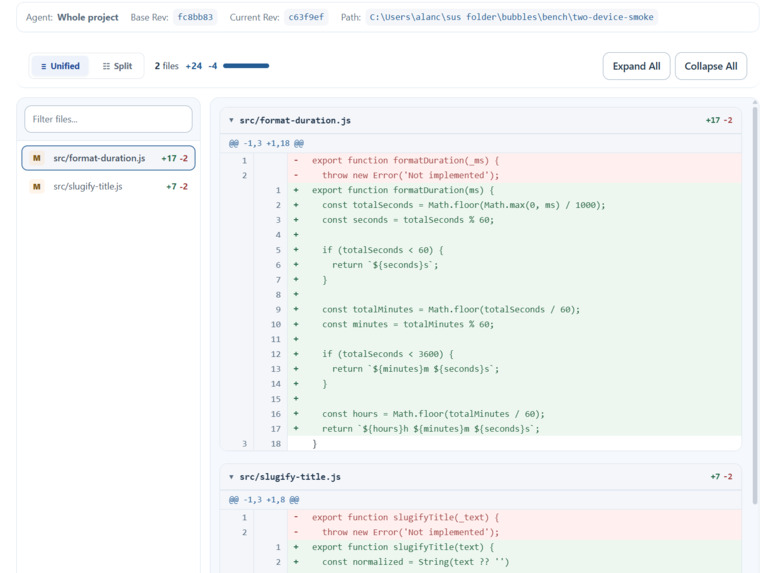Click added line 'export function formatDuration(ms)'
The width and height of the screenshot is (762, 573).
click(x=481, y=190)
